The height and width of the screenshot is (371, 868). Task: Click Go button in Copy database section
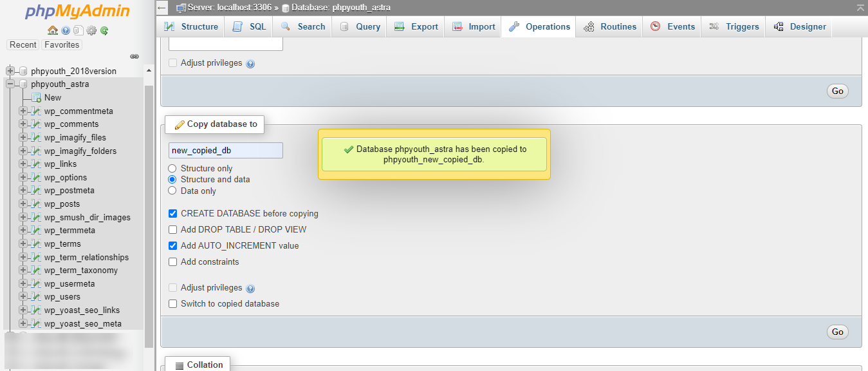[x=837, y=332]
